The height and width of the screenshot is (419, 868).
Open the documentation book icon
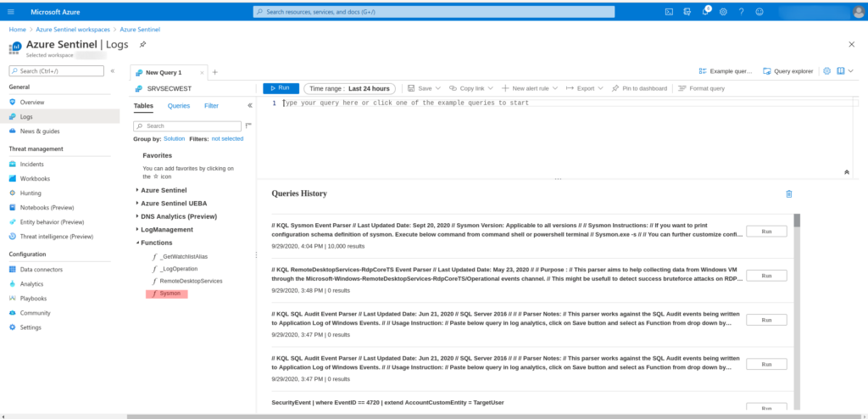click(840, 71)
